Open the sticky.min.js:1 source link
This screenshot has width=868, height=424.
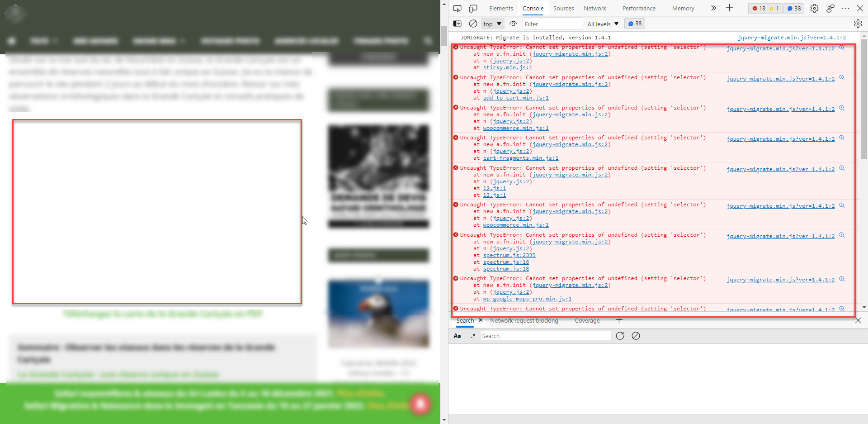point(508,67)
